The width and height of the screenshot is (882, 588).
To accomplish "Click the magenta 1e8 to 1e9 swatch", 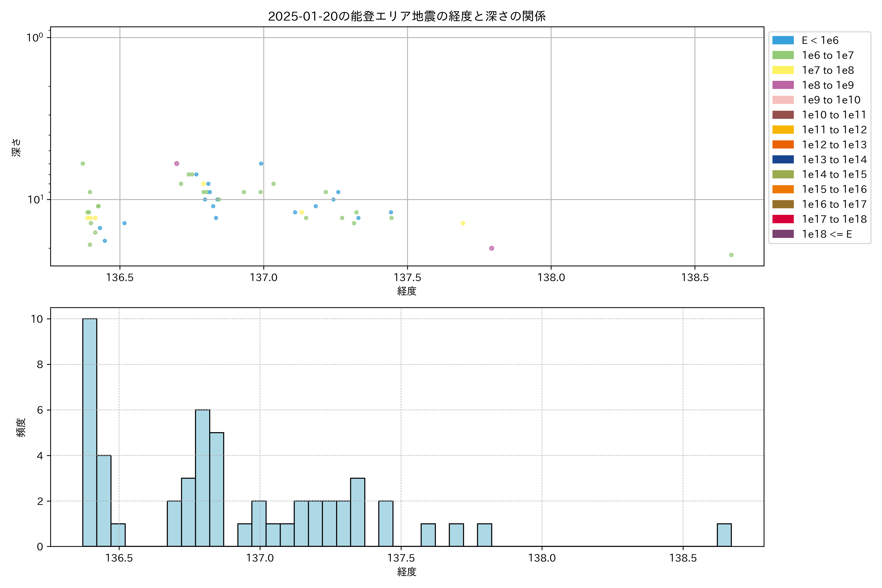I will 783,85.
